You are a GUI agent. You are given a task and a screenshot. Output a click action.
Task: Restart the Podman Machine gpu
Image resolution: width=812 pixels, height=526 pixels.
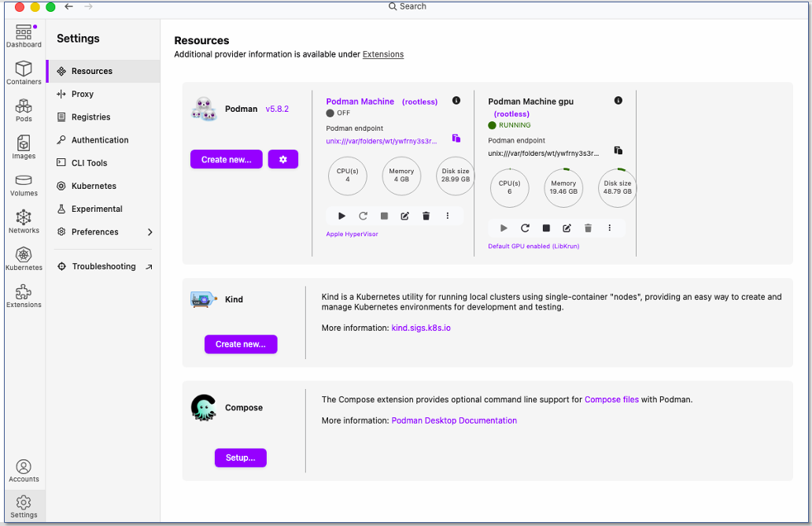tap(525, 228)
